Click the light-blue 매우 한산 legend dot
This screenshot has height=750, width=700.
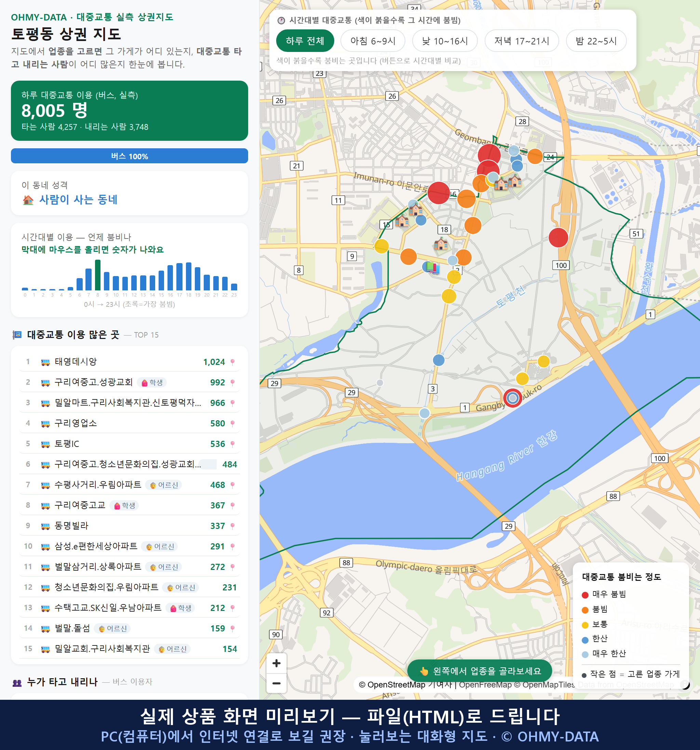click(585, 655)
